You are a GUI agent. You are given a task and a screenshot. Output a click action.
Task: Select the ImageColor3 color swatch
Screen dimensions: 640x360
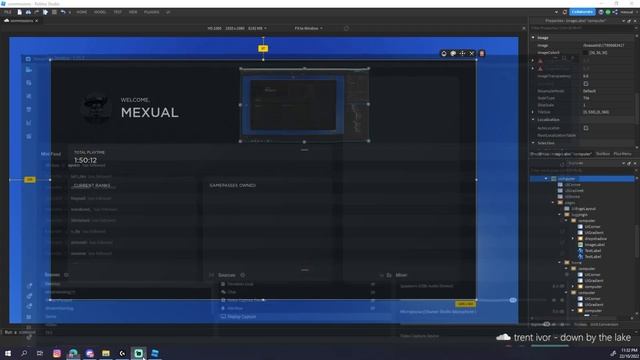click(x=586, y=53)
